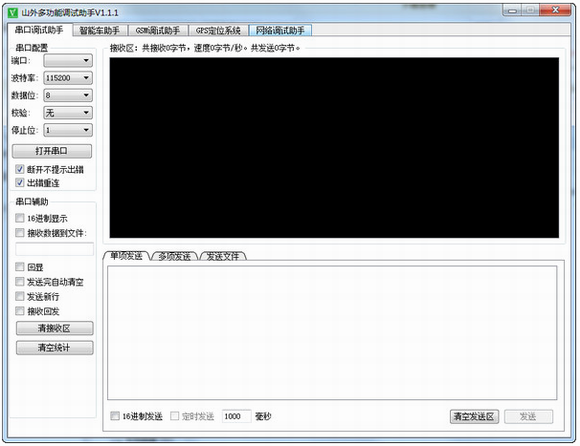Click the 清空发送区 button
This screenshot has height=446, width=580.
pyautogui.click(x=474, y=416)
